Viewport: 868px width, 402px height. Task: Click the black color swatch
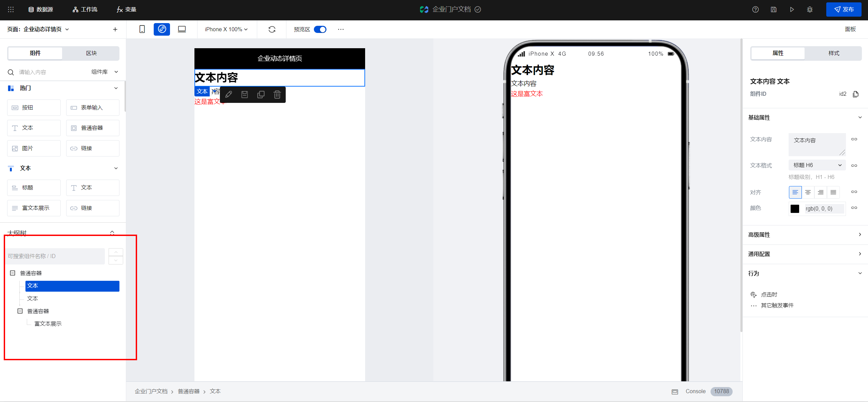pos(795,208)
